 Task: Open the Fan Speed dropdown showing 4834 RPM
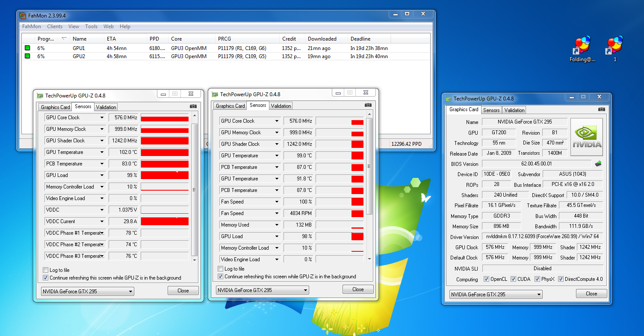click(x=277, y=213)
